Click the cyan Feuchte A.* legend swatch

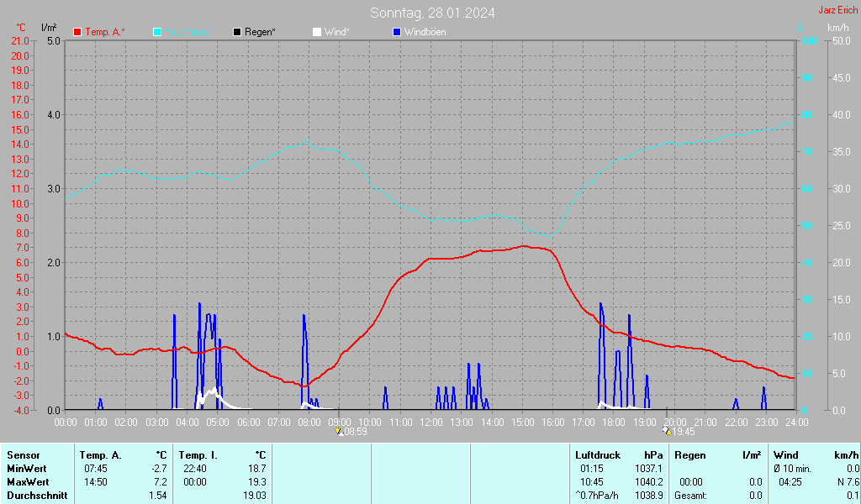click(157, 33)
